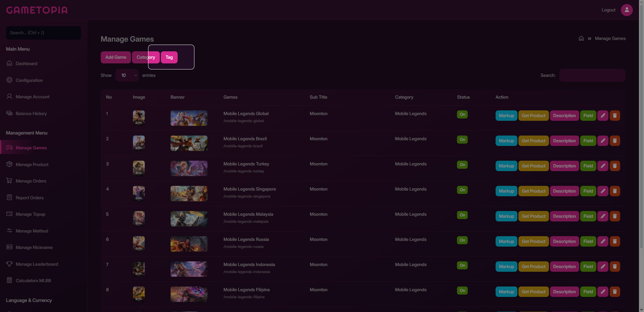Toggle the On status for Mobile Legends Brazil
644x312 pixels.
[x=462, y=140]
